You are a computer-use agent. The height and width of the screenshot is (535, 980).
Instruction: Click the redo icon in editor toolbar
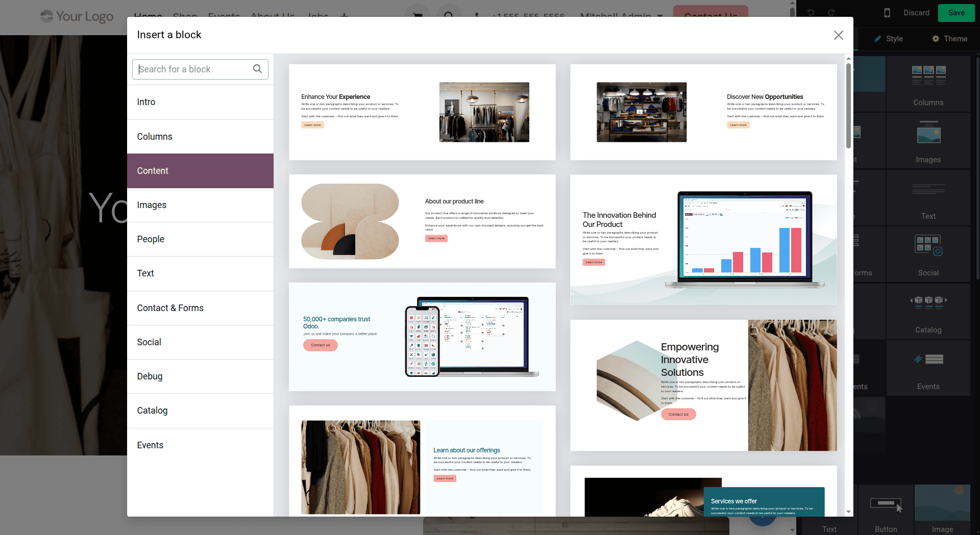831,13
